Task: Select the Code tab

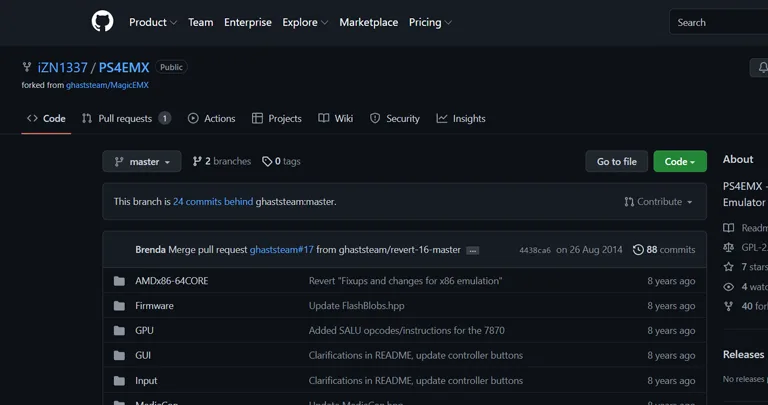Action: 47,119
